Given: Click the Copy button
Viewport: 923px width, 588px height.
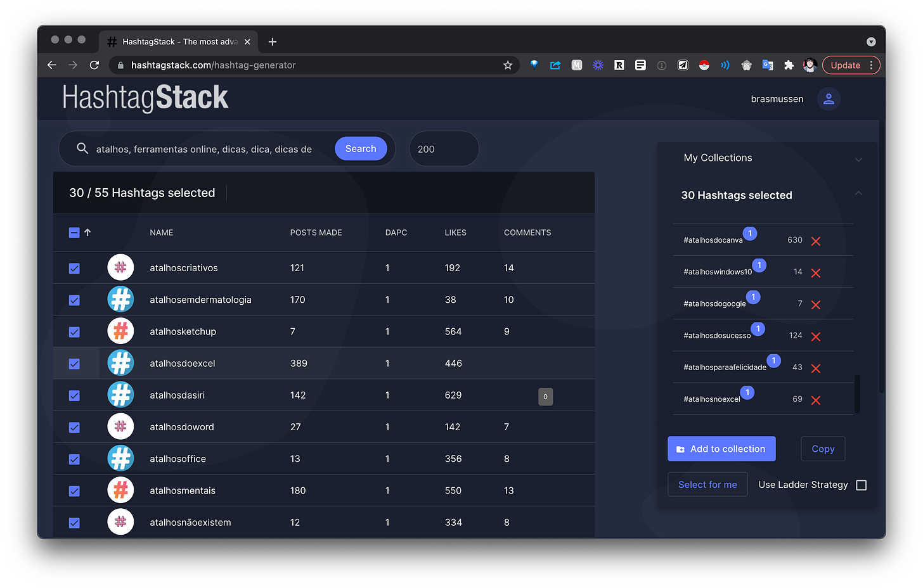Looking at the screenshot, I should tap(823, 449).
